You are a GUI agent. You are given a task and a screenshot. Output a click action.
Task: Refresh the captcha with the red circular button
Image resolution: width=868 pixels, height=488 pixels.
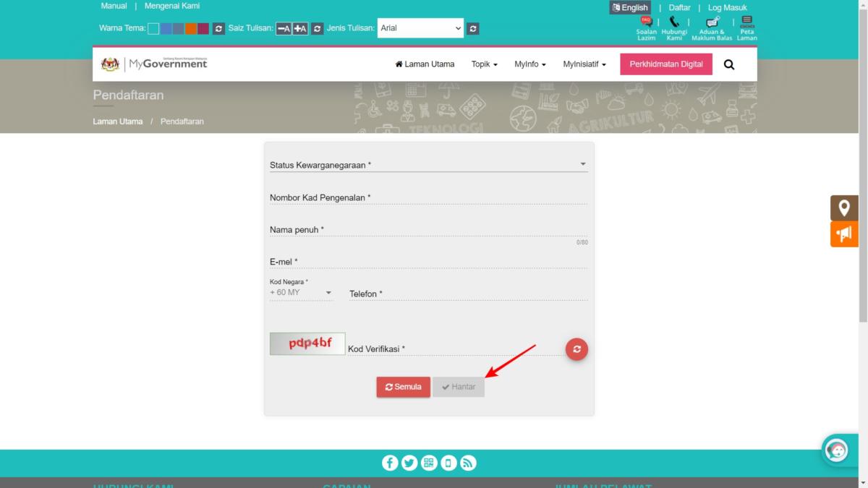576,349
